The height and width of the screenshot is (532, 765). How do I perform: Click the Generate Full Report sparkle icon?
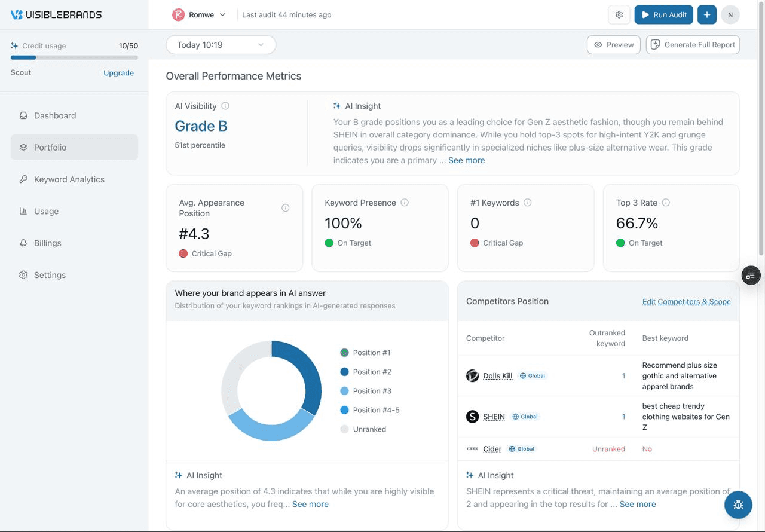[x=655, y=45]
